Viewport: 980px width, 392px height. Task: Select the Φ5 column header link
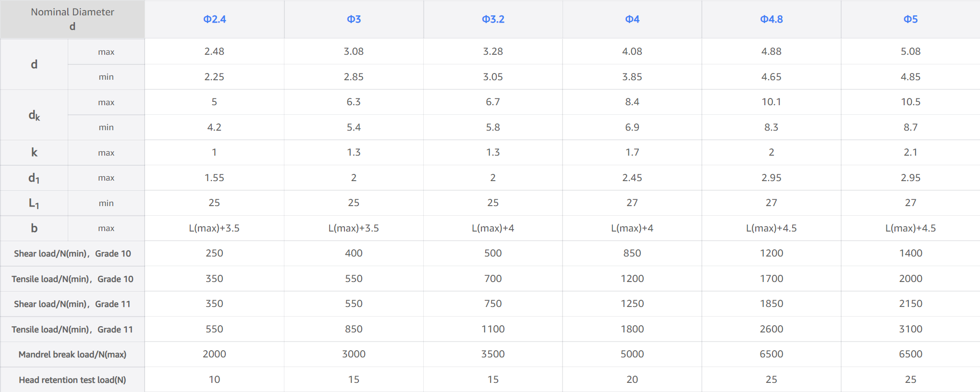(x=910, y=19)
